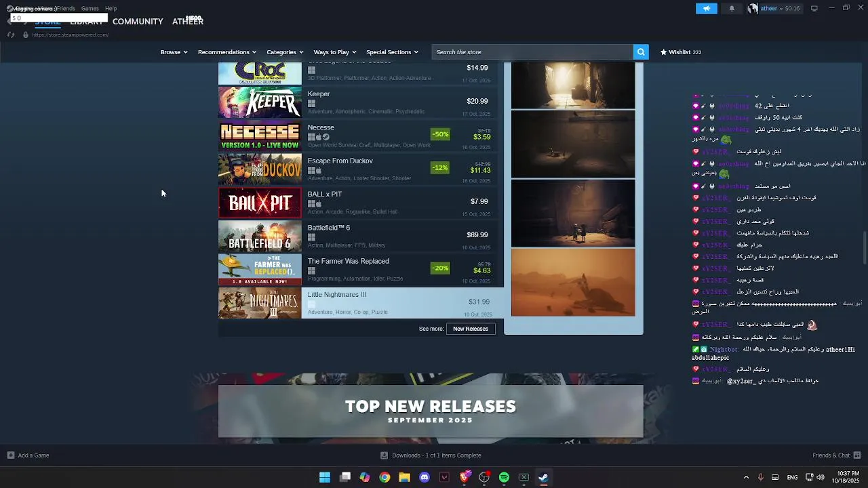Open the atheer profile avatar
868x488 pixels.
point(753,9)
